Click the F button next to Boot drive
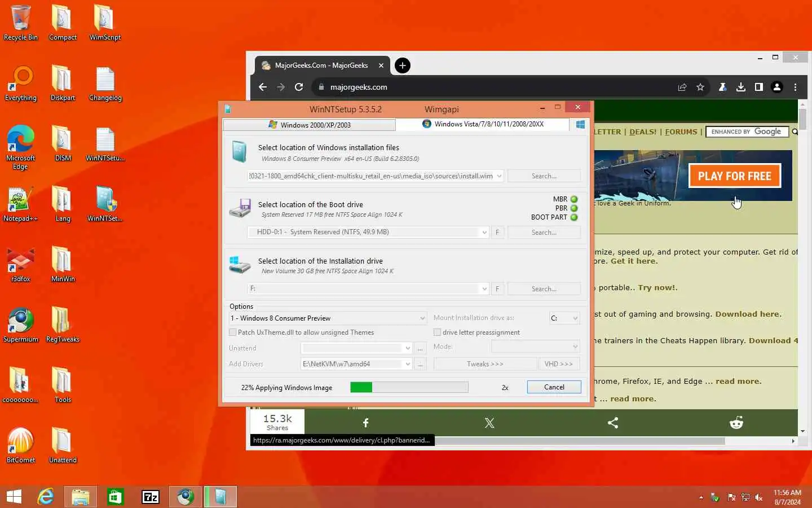Viewport: 812px width, 508px height. click(497, 232)
